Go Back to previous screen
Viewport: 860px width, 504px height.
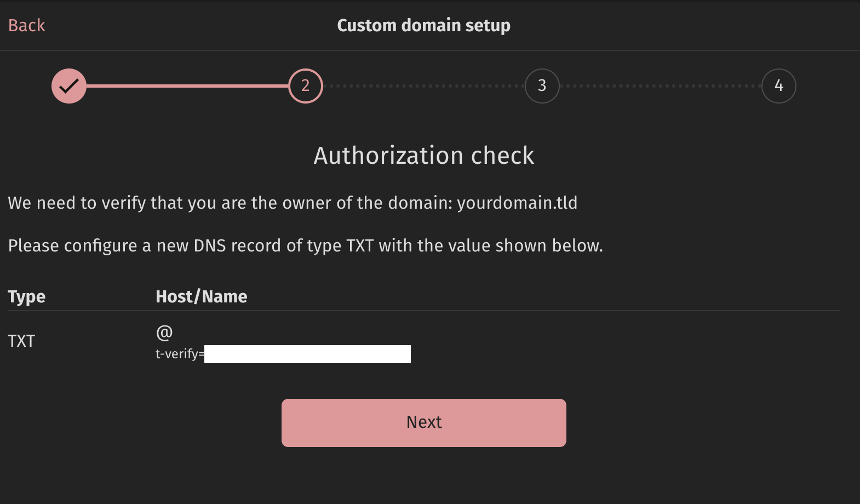[x=26, y=25]
